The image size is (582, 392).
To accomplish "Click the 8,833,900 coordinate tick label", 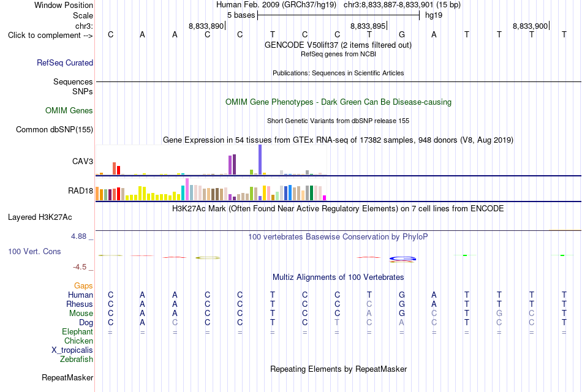I will [x=530, y=26].
